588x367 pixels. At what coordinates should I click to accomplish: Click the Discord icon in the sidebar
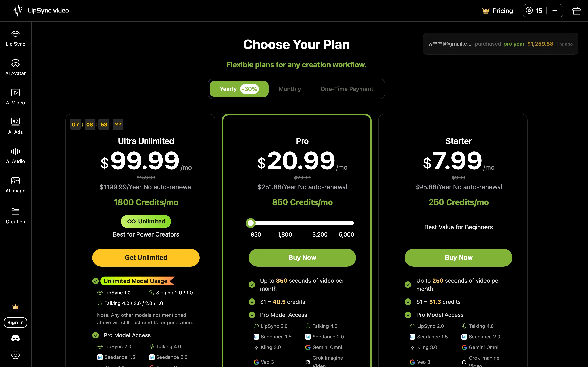click(15, 338)
